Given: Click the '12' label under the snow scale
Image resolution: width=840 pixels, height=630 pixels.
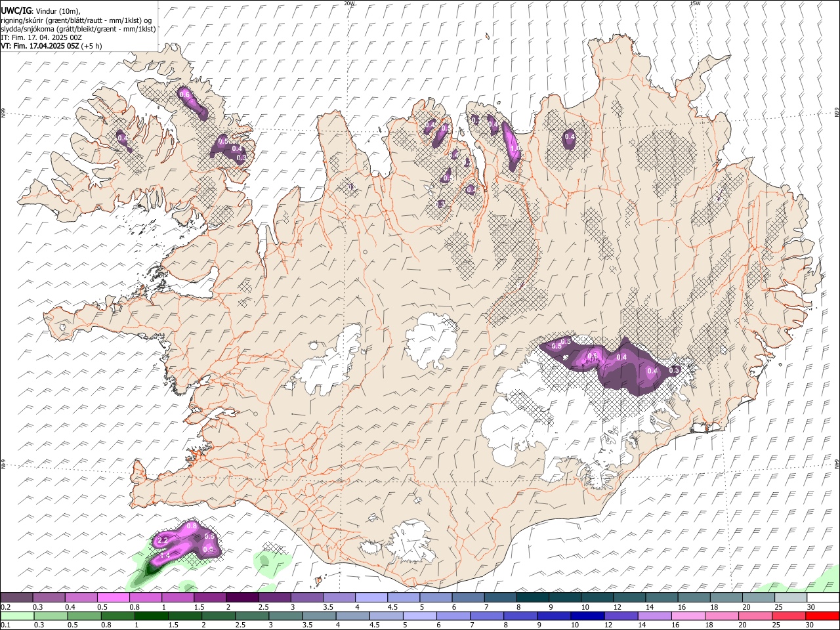Looking at the screenshot, I should coord(617,607).
